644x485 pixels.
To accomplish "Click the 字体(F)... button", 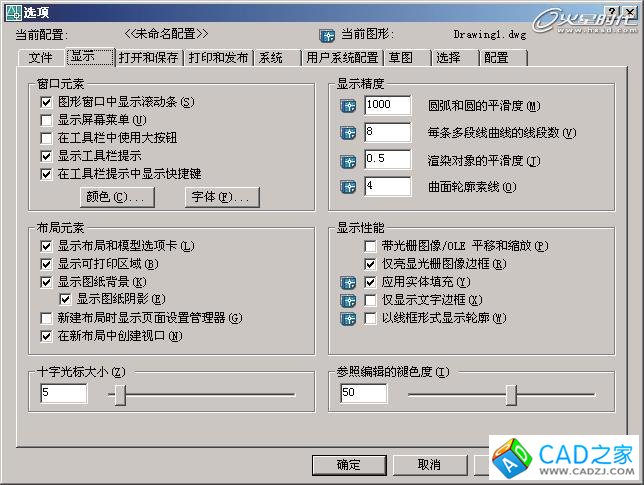I will coord(222,198).
